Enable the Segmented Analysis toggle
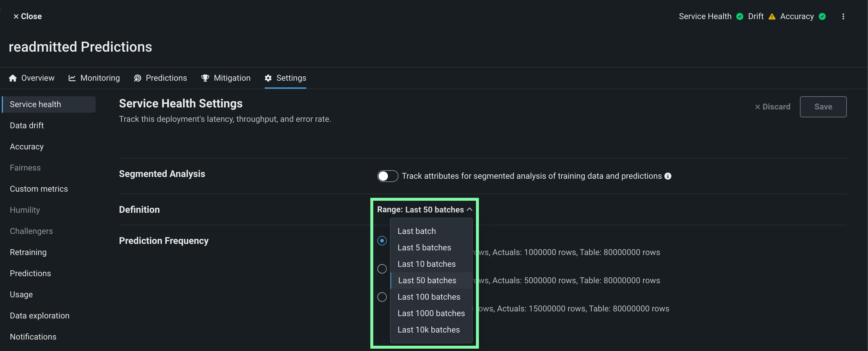868x351 pixels. click(388, 176)
